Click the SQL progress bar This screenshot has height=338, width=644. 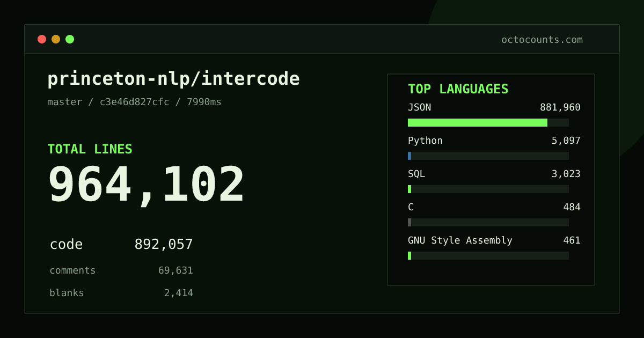click(x=488, y=189)
